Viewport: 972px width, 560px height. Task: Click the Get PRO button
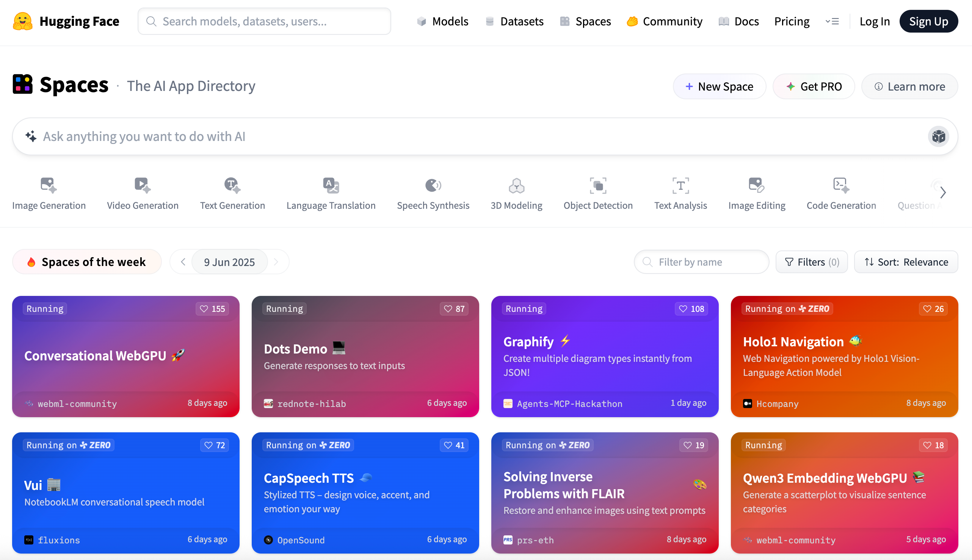coord(814,86)
